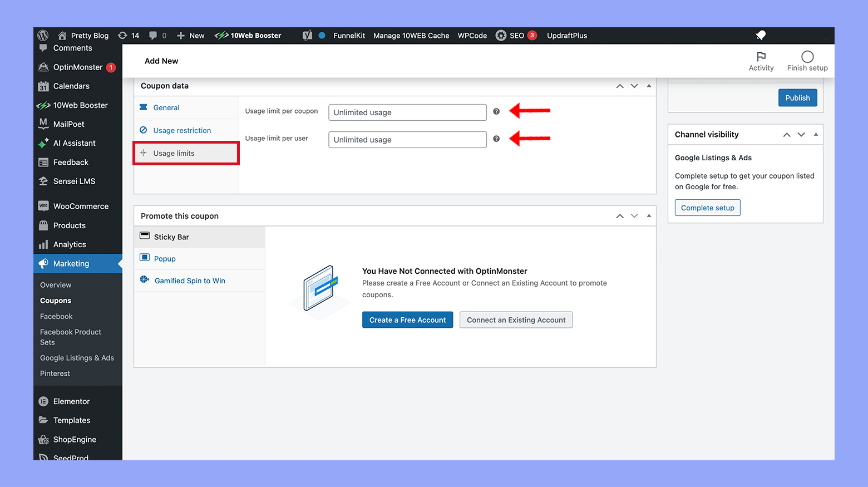The width and height of the screenshot is (868, 487).
Task: Click the comments bubble icon in the admin bar
Action: [152, 35]
